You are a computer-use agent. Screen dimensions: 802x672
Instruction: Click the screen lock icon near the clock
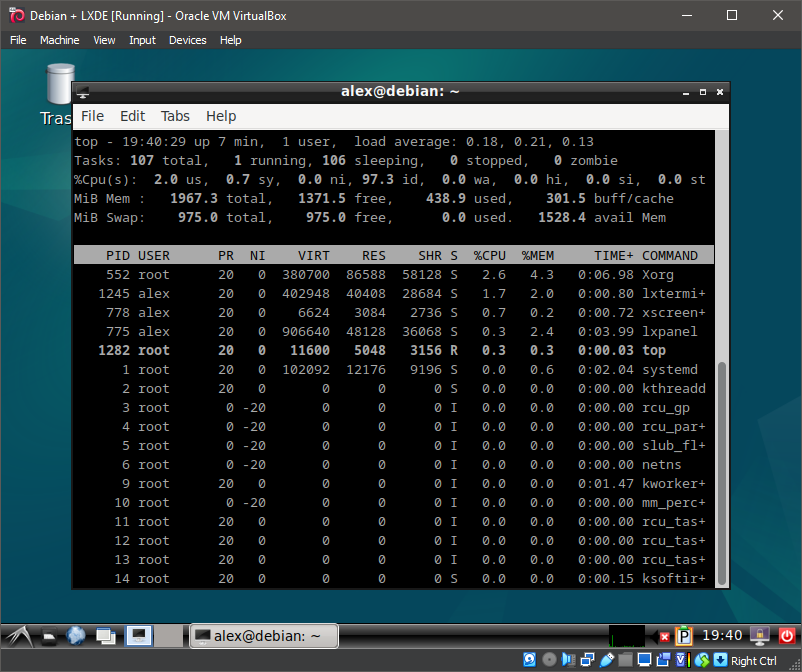point(760,635)
